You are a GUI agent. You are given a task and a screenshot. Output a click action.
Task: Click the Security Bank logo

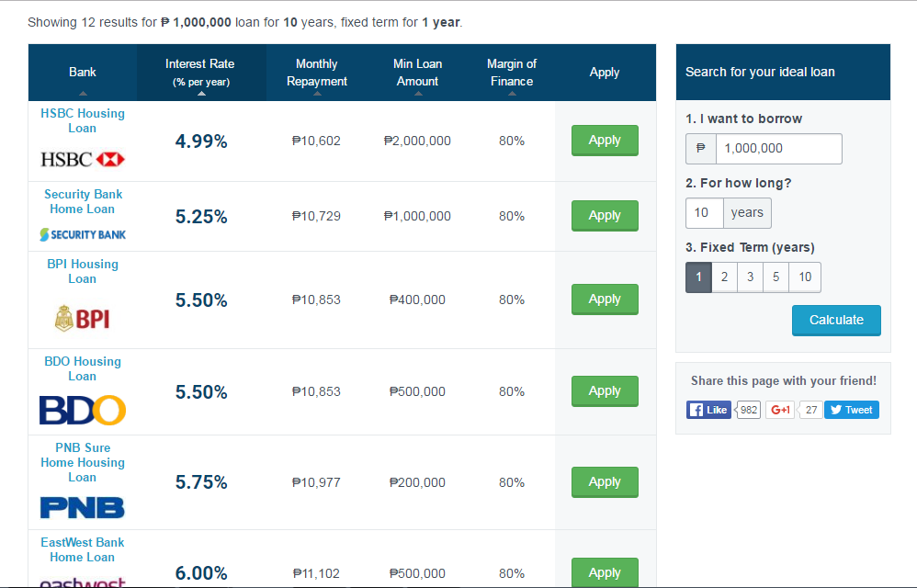83,234
